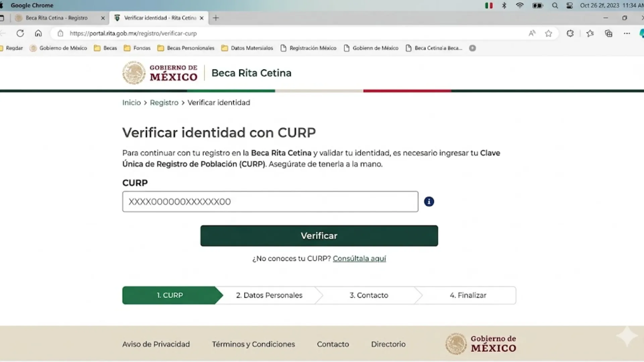Click the site lock icon in address bar

click(x=60, y=33)
